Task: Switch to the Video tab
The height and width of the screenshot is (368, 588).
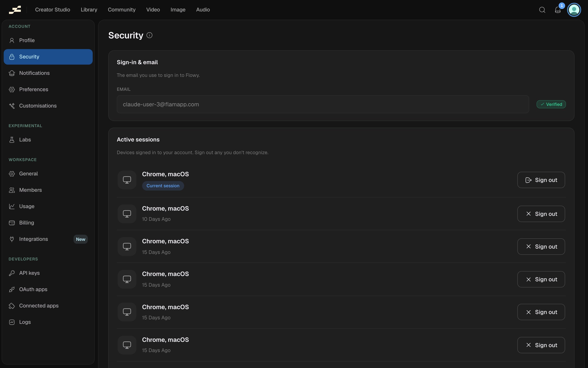Action: [153, 10]
